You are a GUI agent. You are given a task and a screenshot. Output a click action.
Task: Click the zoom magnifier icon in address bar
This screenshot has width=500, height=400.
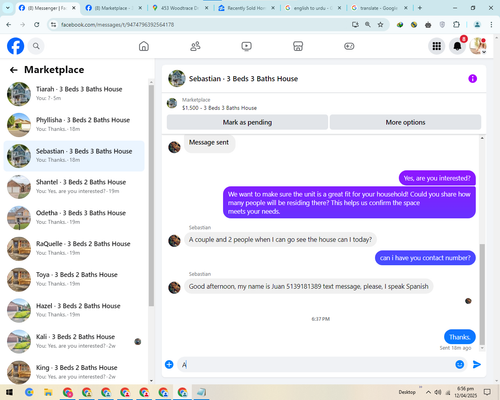tap(368, 25)
